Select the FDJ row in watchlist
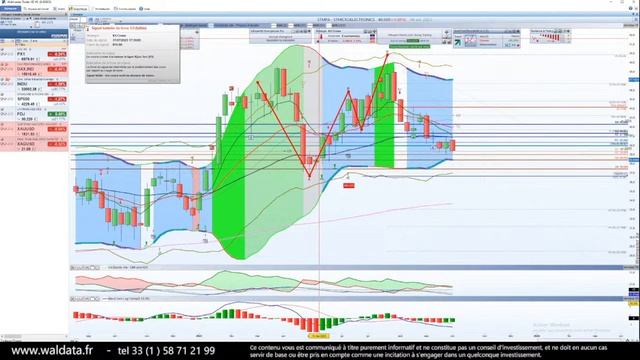The height and width of the screenshot is (360, 640). (x=34, y=114)
